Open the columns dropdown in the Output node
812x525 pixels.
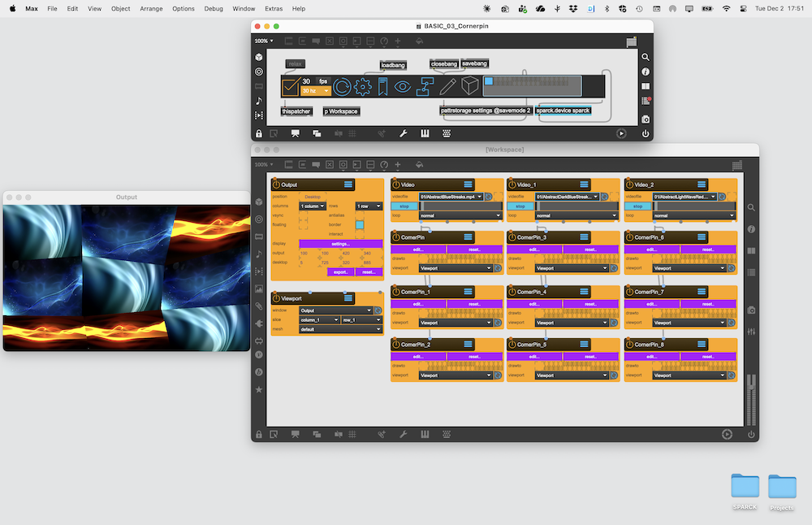pos(311,206)
